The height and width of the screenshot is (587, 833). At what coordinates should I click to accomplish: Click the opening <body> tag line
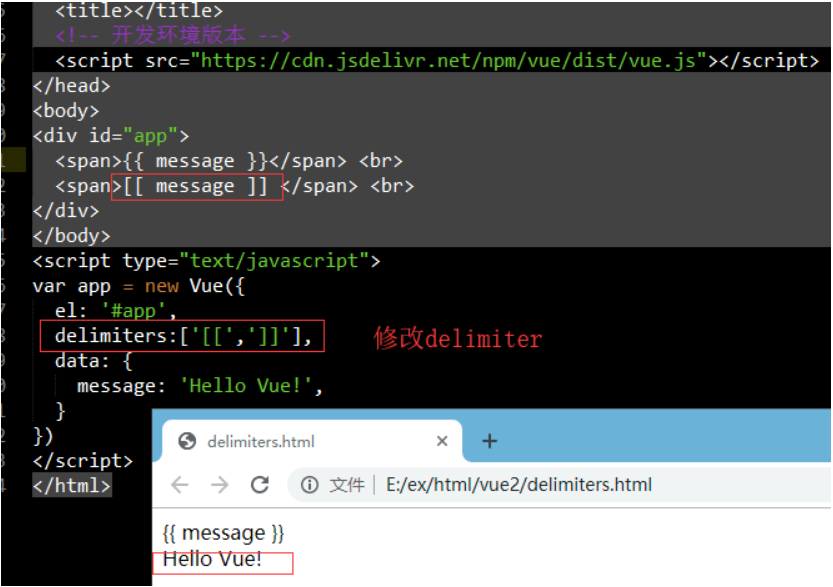66,111
